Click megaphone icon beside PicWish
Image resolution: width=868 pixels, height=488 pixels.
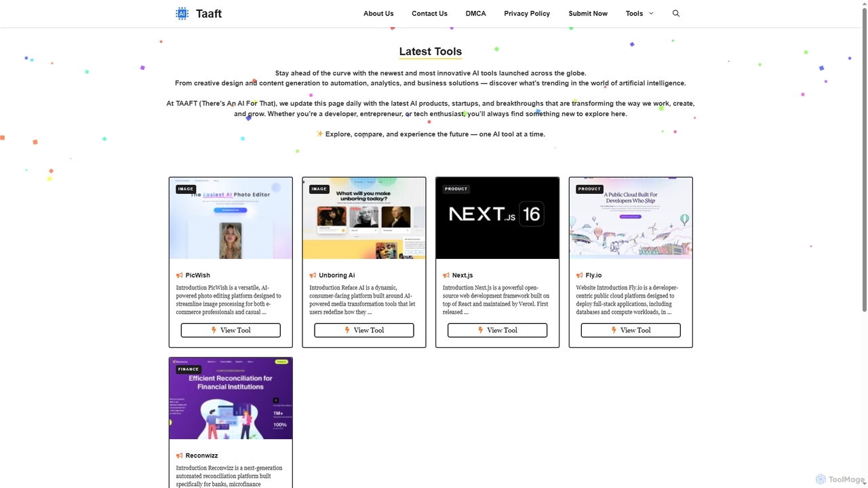(180, 275)
